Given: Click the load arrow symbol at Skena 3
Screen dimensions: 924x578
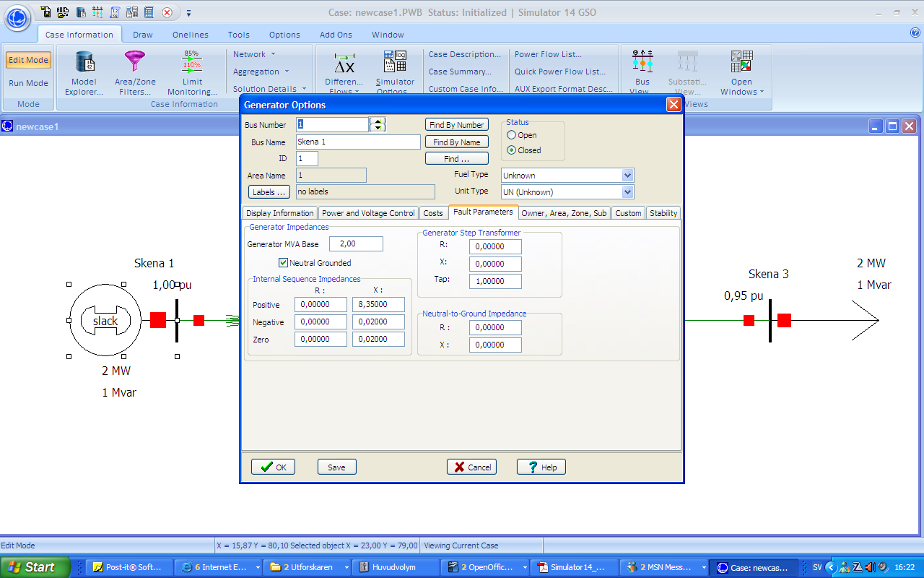Looking at the screenshot, I should pos(865,320).
